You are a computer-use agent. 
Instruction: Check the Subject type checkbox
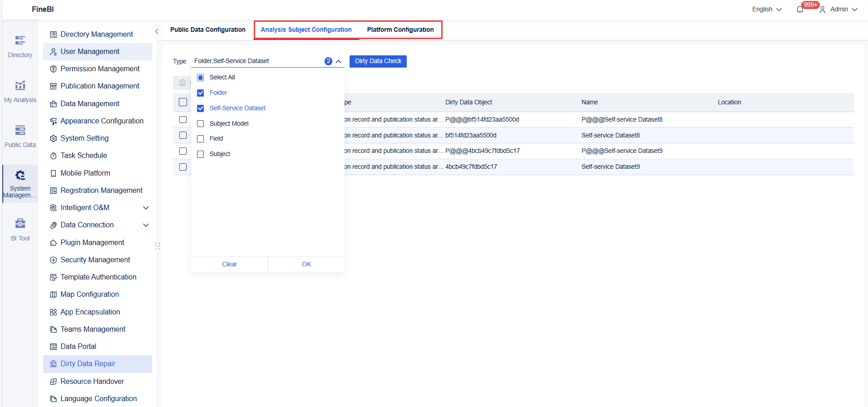coord(201,154)
